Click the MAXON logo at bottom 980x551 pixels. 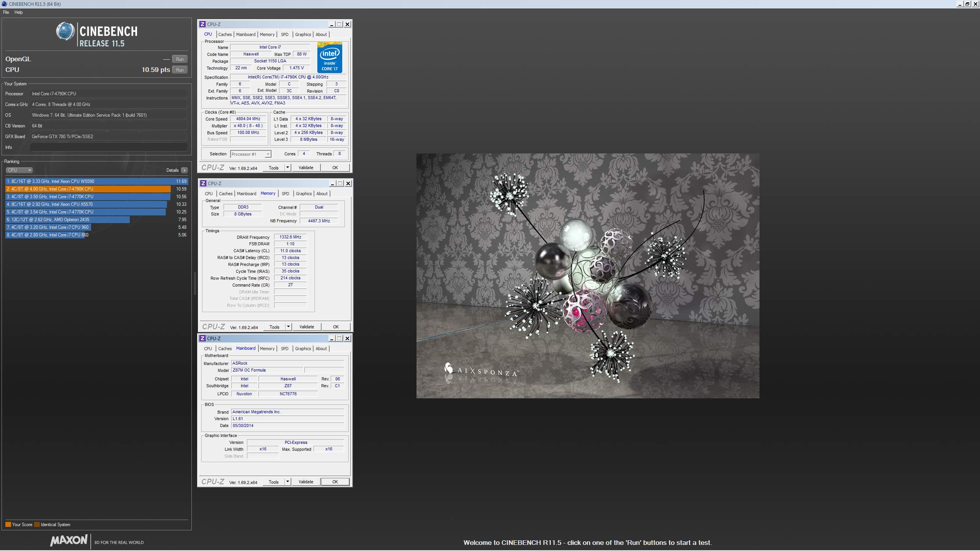click(69, 540)
